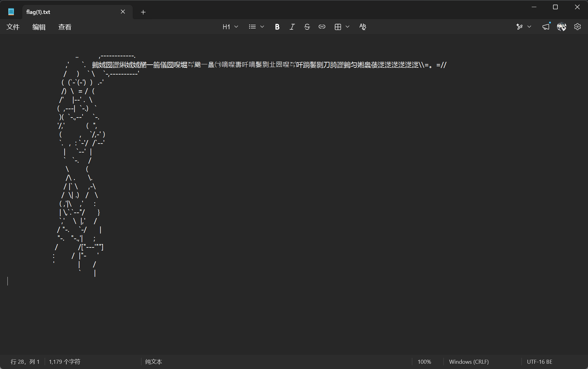Open the 100% zoom level indicator
This screenshot has height=369, width=588.
tap(424, 362)
